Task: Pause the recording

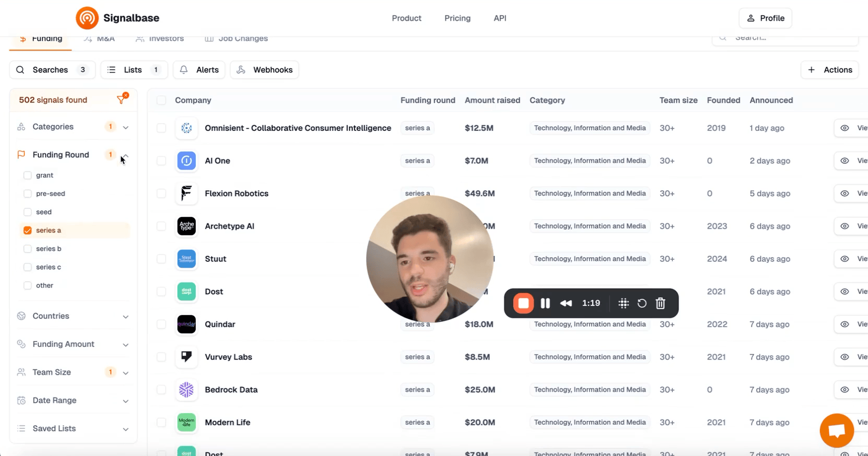Action: [545, 303]
